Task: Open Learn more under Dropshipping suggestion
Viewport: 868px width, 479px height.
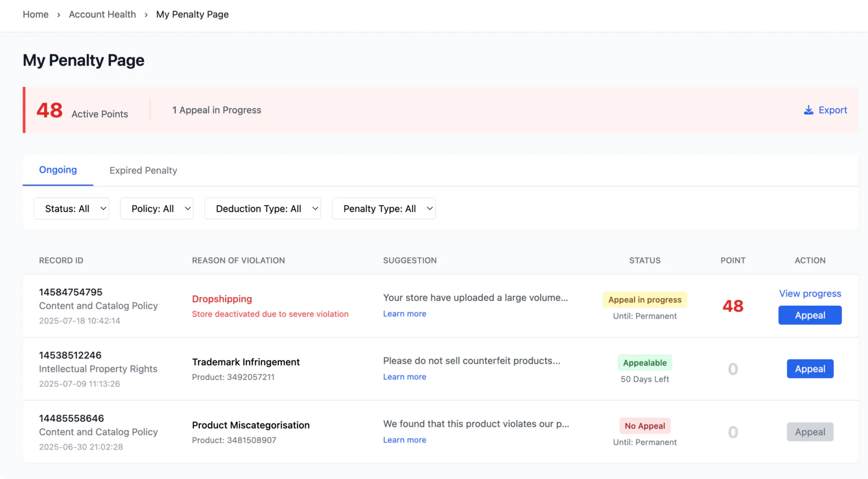Action: coord(404,314)
